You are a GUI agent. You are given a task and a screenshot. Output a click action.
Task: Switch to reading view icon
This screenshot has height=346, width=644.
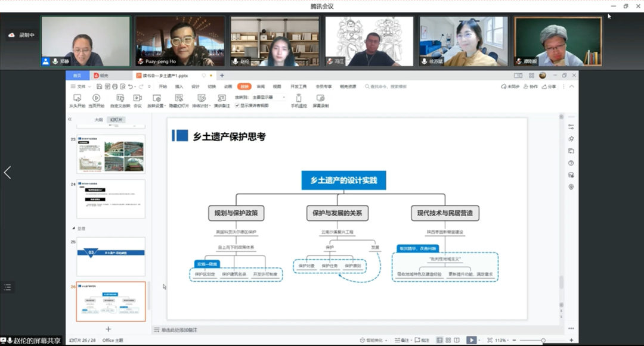457,340
